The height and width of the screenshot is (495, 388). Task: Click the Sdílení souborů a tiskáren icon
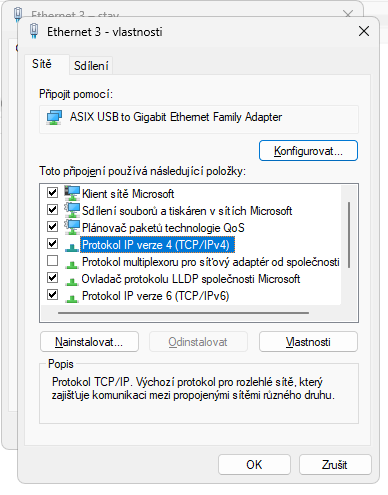pyautogui.click(x=72, y=210)
